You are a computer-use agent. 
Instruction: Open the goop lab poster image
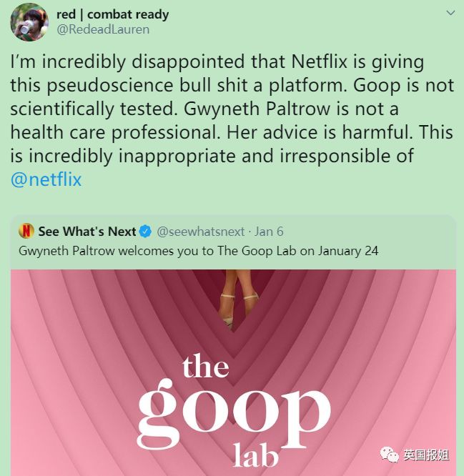[233, 372]
